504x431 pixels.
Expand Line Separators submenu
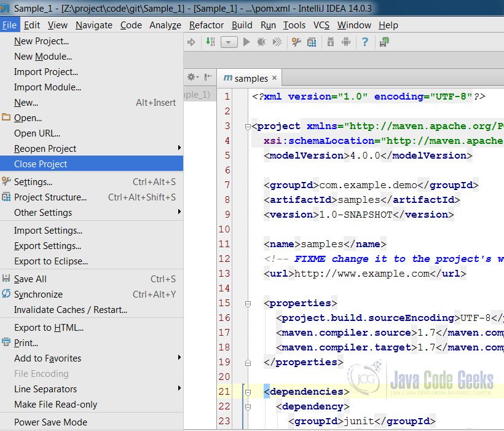click(92, 389)
